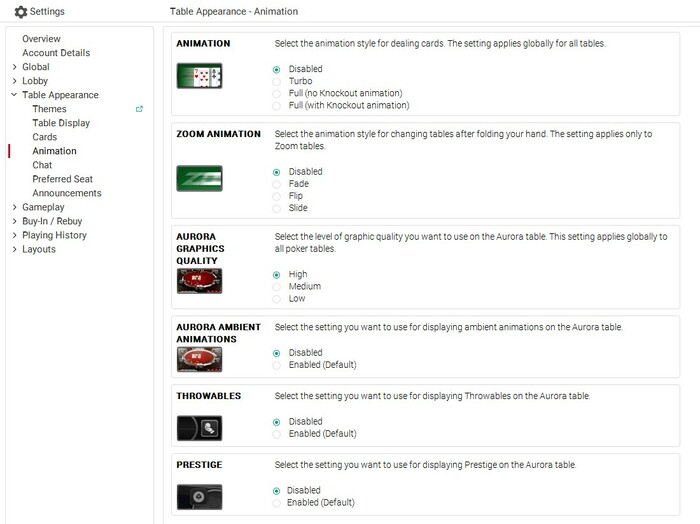Select Disabled for Prestige
This screenshot has height=524, width=700.
277,491
